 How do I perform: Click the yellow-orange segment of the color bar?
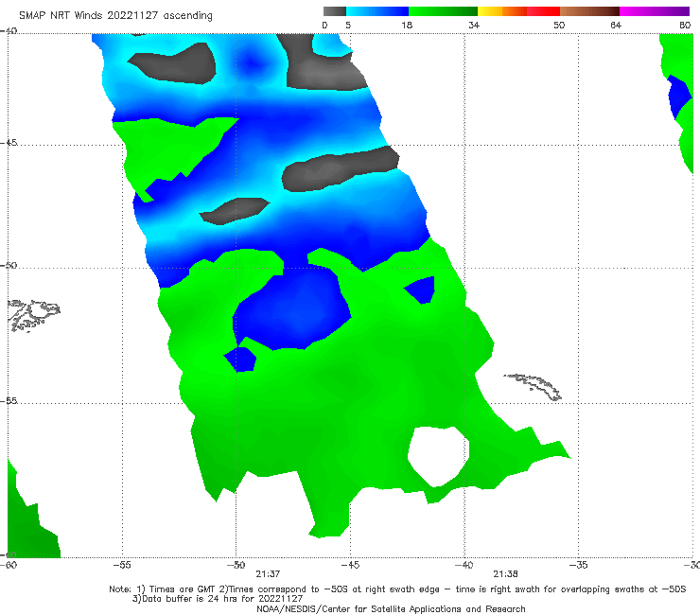502,11
